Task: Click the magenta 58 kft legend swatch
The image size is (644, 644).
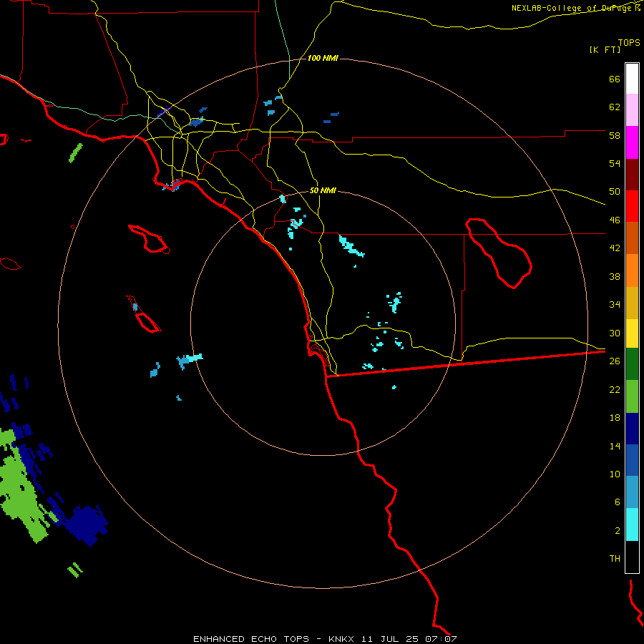Action: [632, 142]
